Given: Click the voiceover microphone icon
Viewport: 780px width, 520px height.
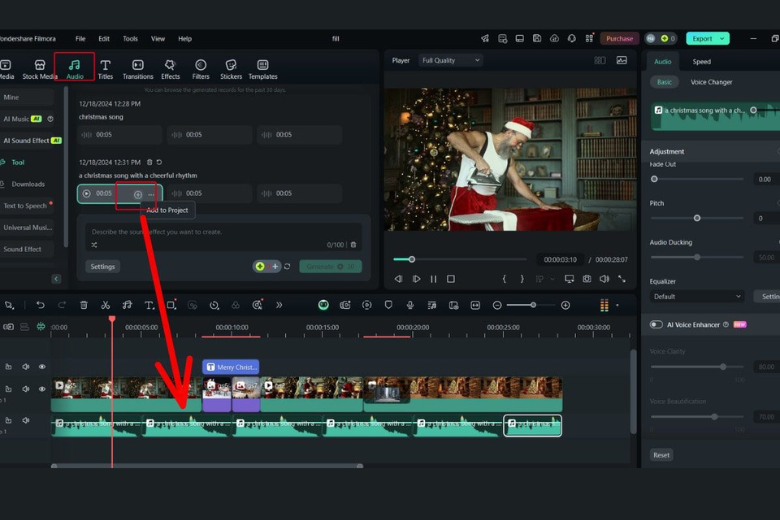Looking at the screenshot, I should tap(410, 305).
